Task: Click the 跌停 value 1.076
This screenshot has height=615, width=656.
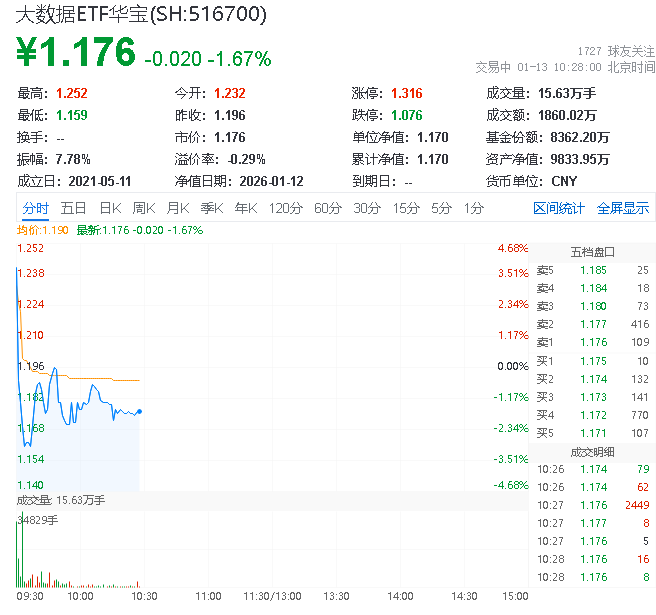Action: pyautogui.click(x=407, y=115)
